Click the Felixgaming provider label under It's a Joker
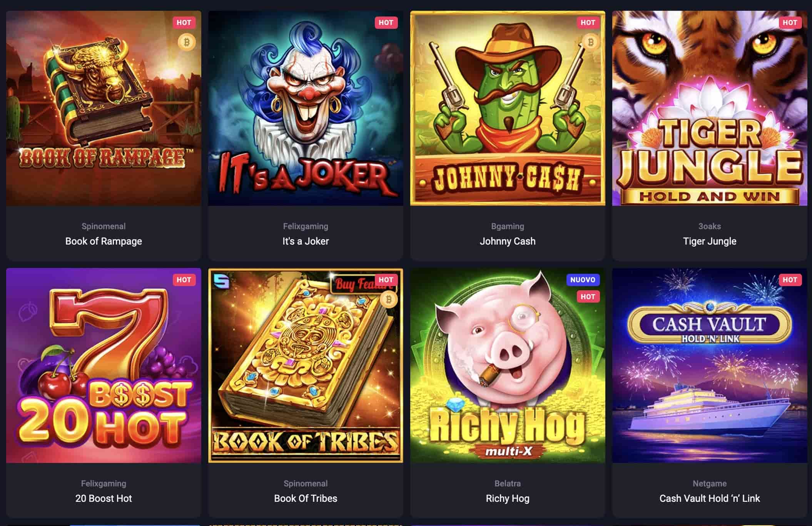 [306, 226]
